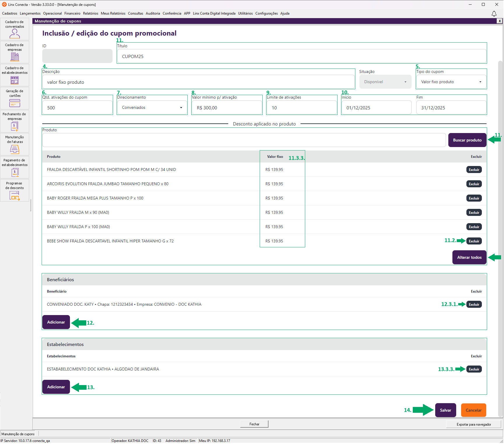Open Manutenção de faturas sidebar icon
Viewport: 504px width, 444px height.
pos(15,144)
